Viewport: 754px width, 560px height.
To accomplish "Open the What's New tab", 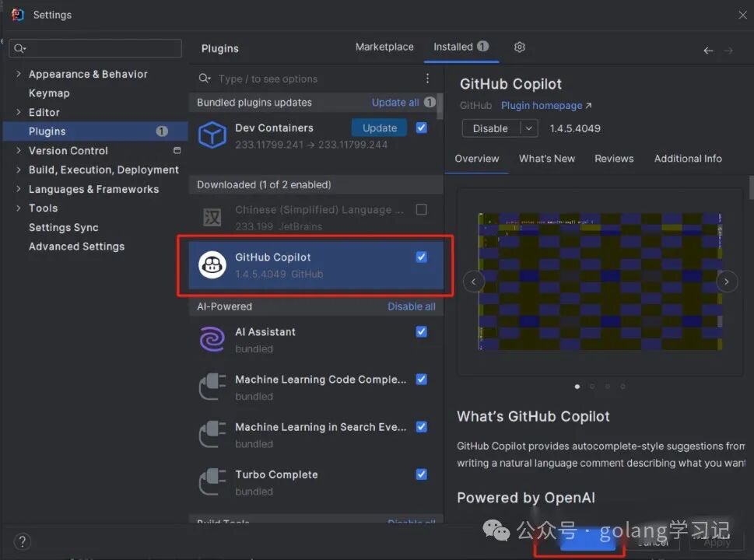I will [547, 159].
